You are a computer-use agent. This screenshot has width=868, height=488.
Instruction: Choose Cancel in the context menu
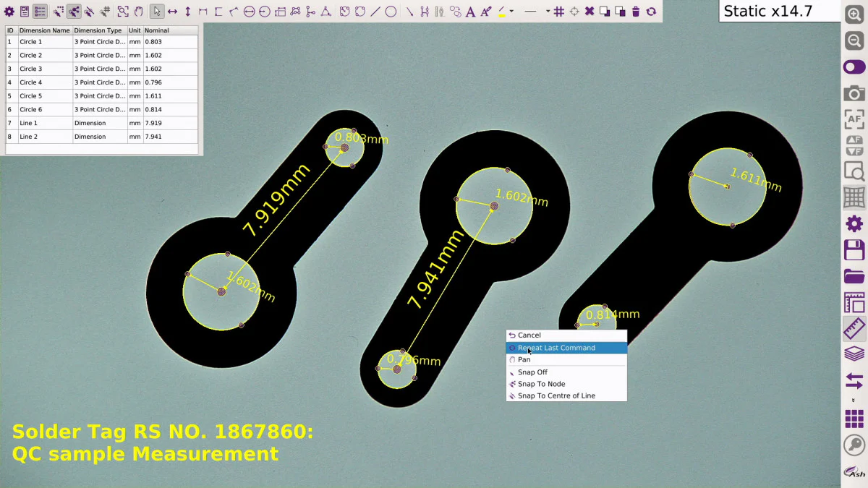click(x=566, y=335)
